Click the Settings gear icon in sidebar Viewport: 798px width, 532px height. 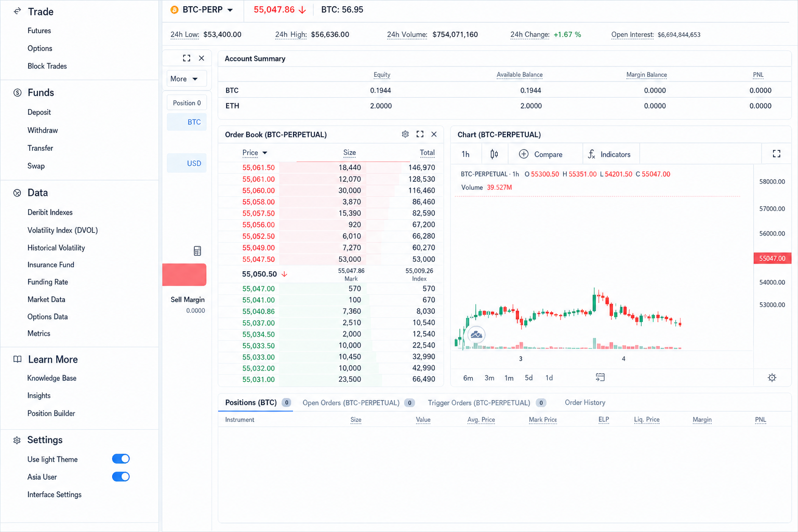pos(17,440)
